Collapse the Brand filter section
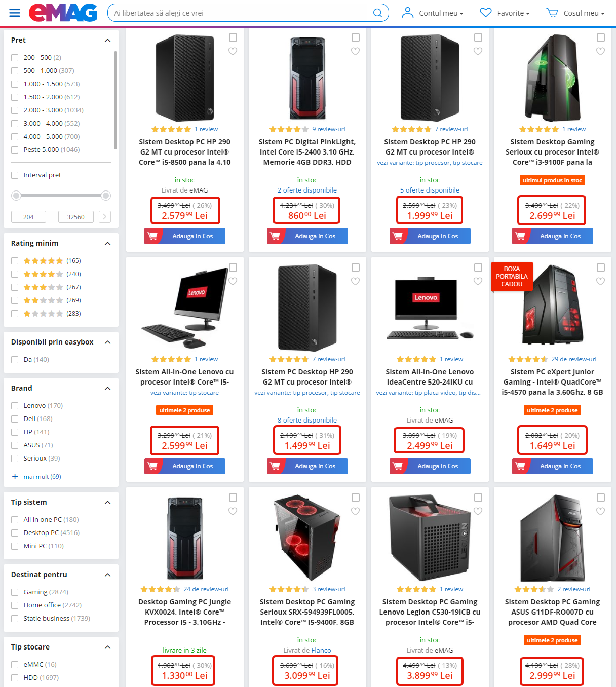Screen dimensions: 616x687 107,388
